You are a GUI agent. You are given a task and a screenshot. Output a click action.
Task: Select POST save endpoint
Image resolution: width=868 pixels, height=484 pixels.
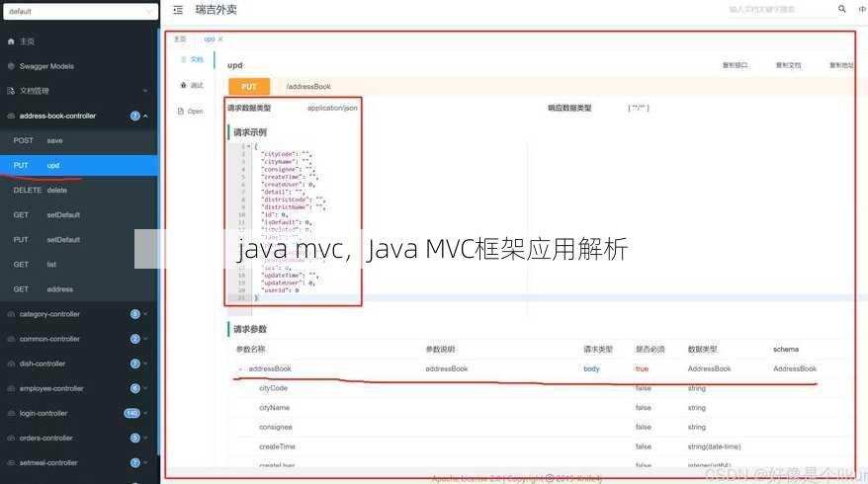(79, 140)
